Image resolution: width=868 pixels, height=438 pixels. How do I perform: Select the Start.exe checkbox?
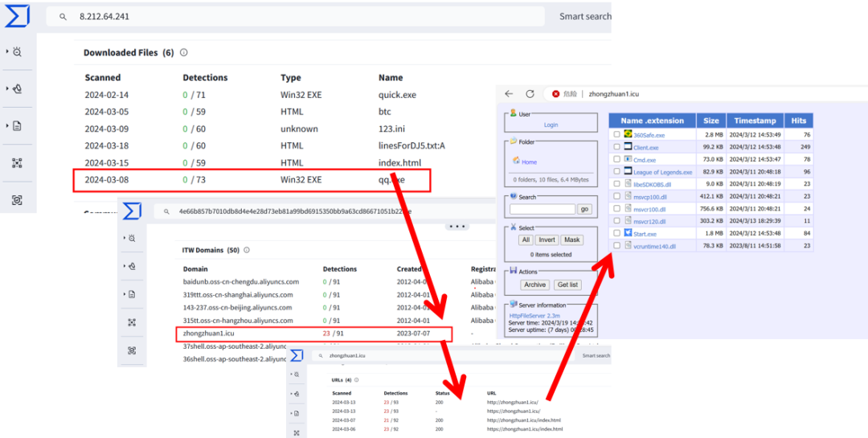(616, 233)
